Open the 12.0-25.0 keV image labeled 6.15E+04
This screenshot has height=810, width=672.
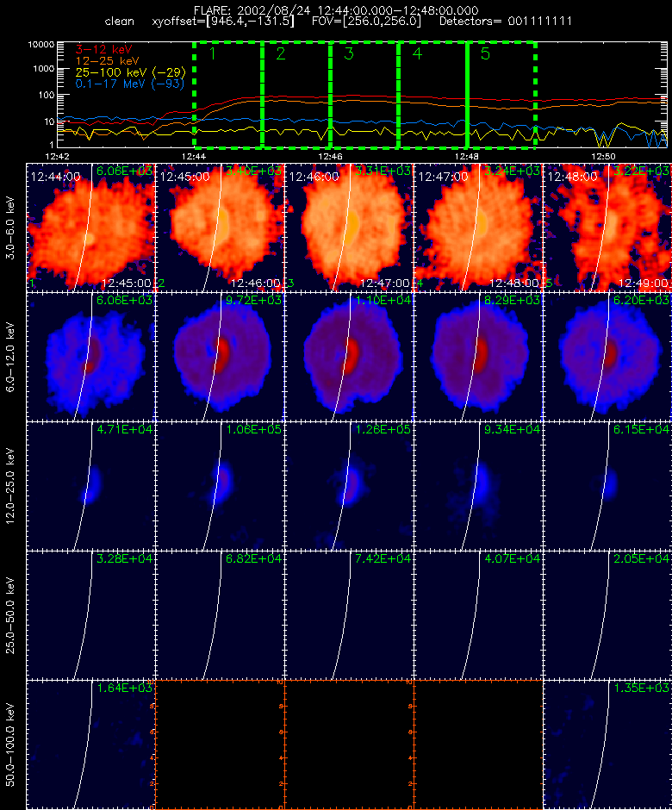(607, 486)
